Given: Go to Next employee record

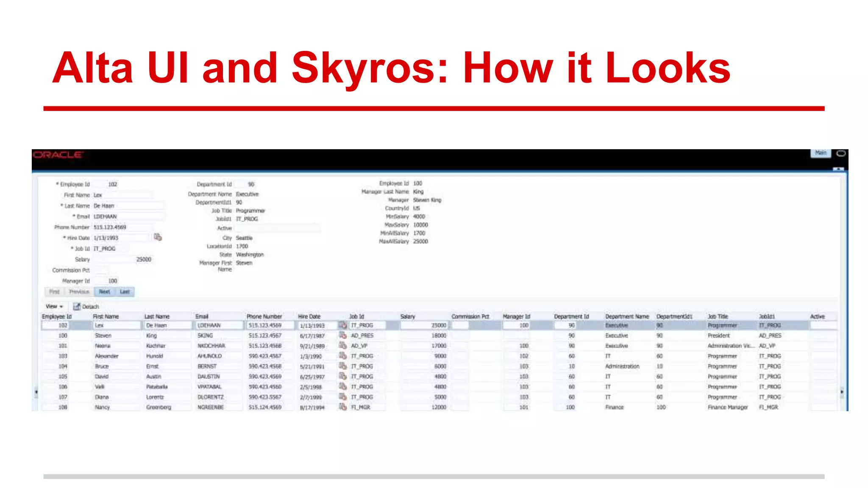Looking at the screenshot, I should click(x=104, y=291).
